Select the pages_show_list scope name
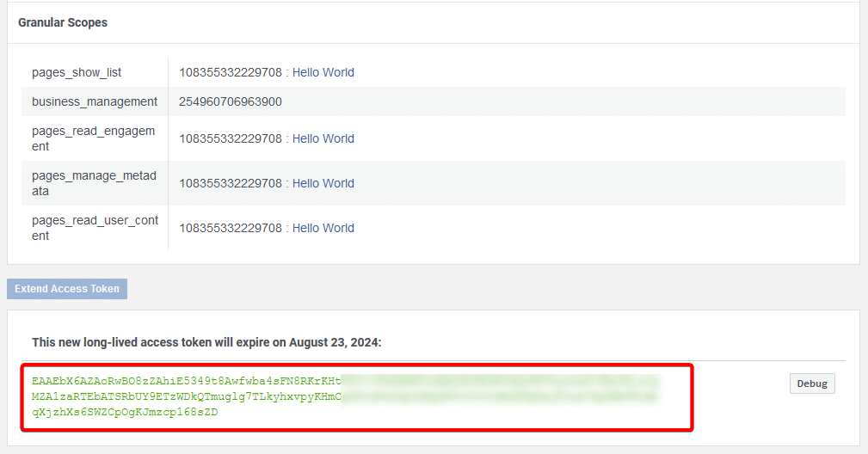This screenshot has height=454, width=868. pyautogui.click(x=77, y=72)
